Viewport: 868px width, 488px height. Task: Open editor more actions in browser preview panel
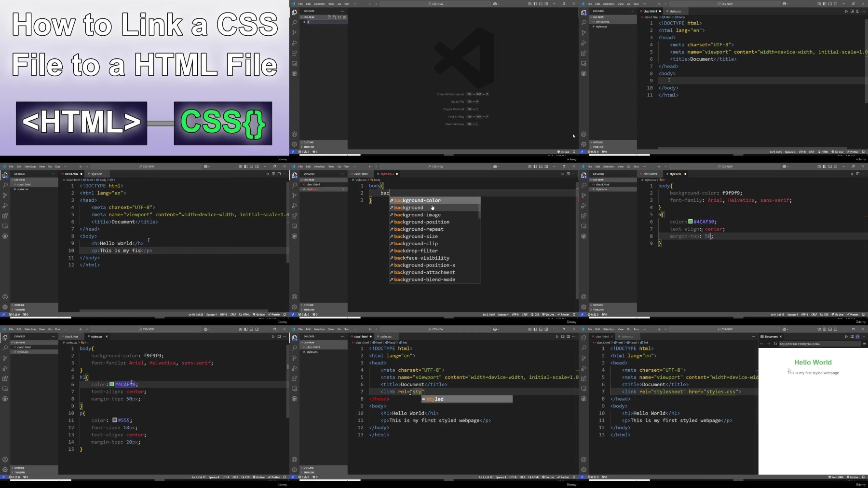(x=863, y=336)
